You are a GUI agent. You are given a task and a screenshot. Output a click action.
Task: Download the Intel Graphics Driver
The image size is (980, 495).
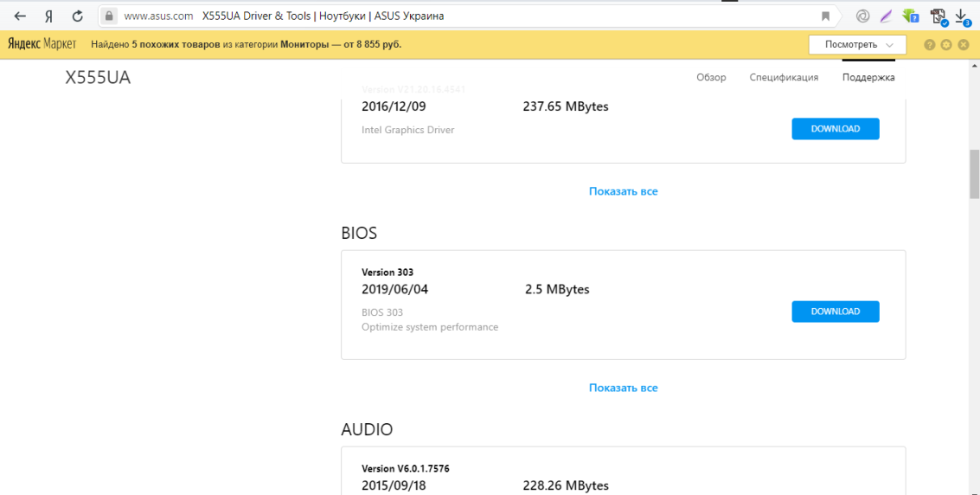point(835,129)
